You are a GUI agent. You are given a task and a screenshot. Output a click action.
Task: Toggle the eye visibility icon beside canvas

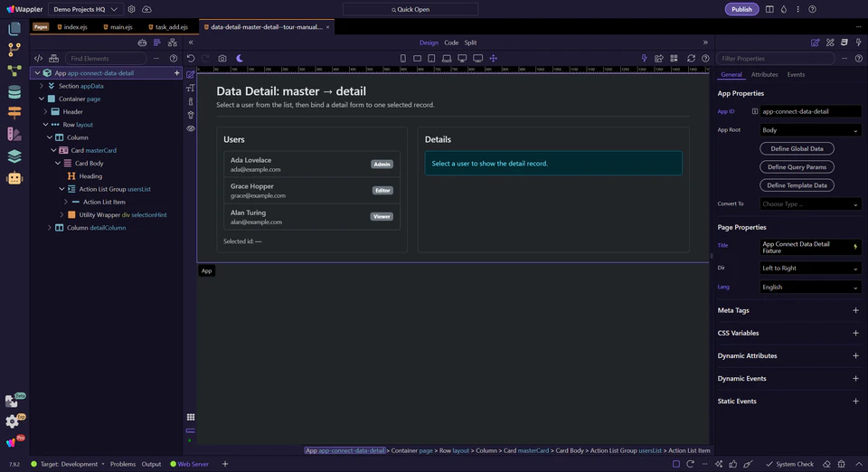[191, 128]
